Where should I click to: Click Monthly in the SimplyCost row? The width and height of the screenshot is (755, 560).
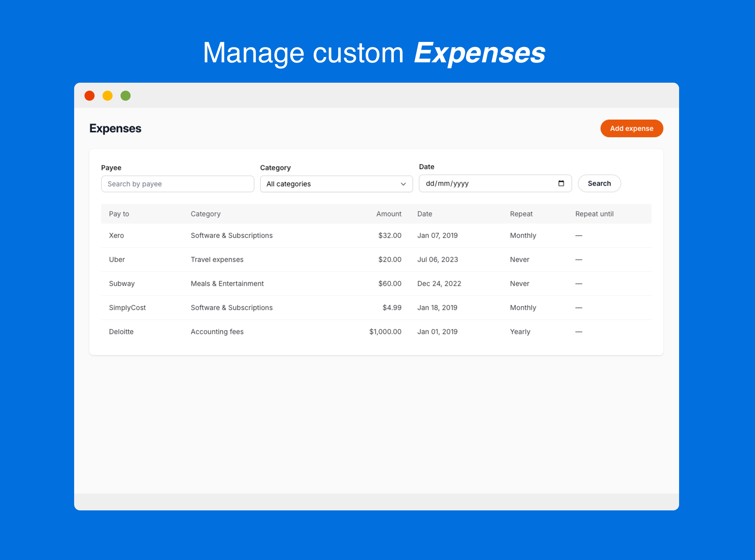point(523,308)
